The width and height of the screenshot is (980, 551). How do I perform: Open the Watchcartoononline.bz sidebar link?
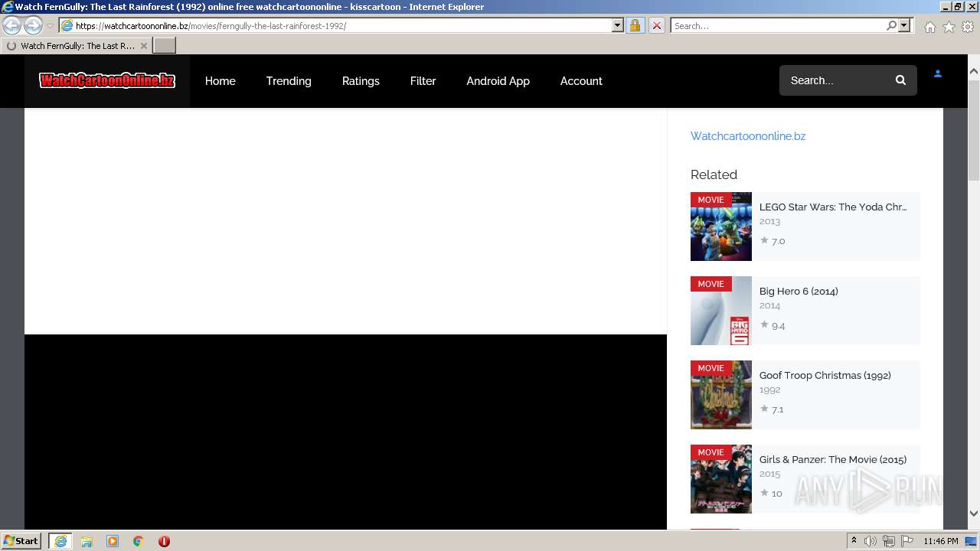[748, 136]
